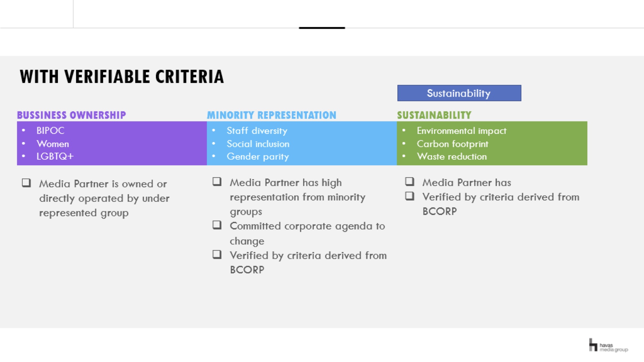This screenshot has height=362, width=644.
Task: Check BCORP verification box in Sustainability column
Action: (410, 196)
